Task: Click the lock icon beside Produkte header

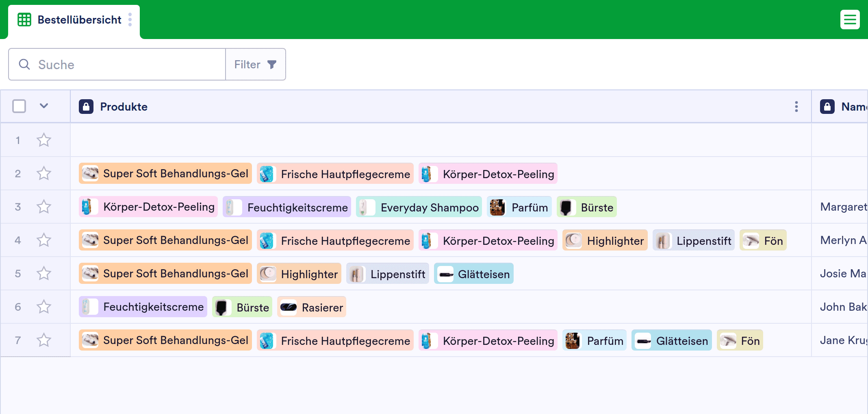Action: point(86,107)
